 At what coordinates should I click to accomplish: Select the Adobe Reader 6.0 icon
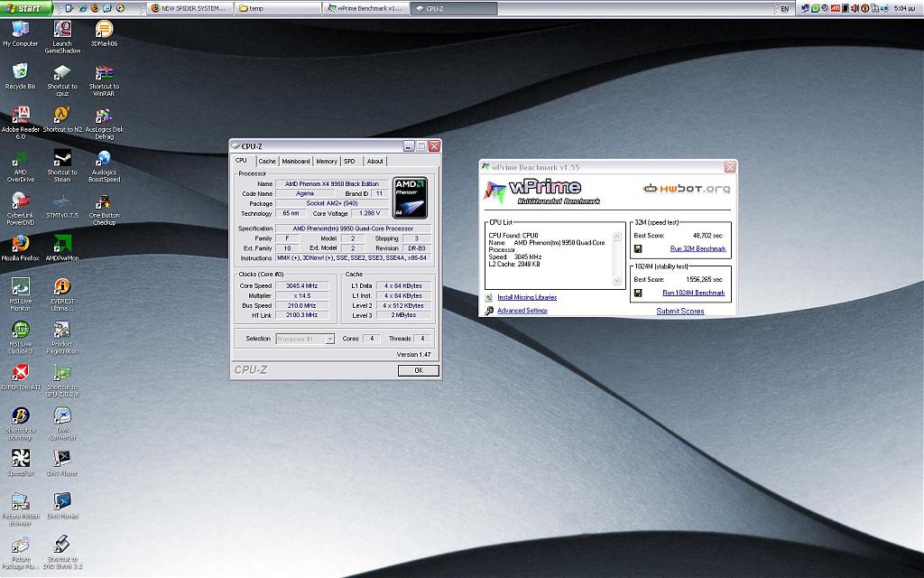21,123
